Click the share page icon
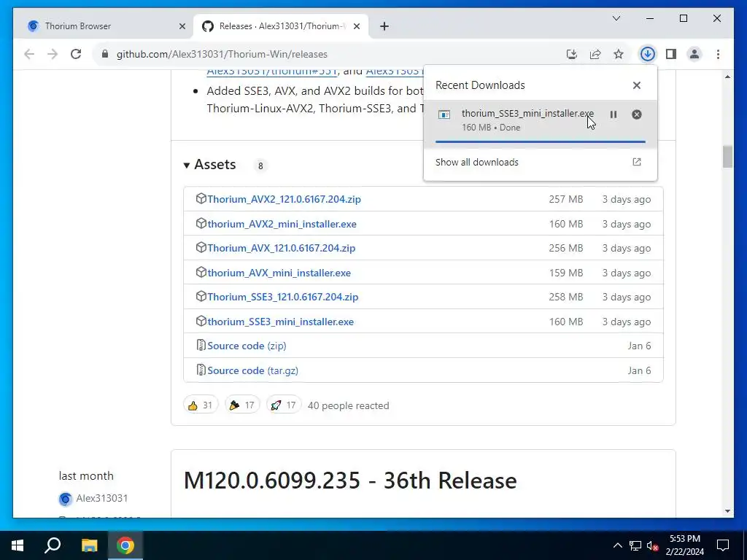 [x=595, y=54]
